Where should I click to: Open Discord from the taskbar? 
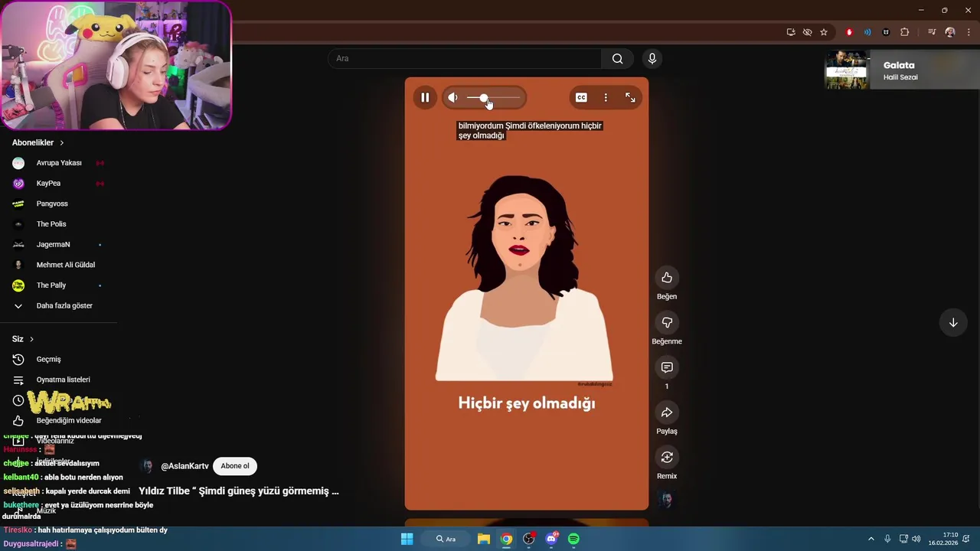coord(551,539)
